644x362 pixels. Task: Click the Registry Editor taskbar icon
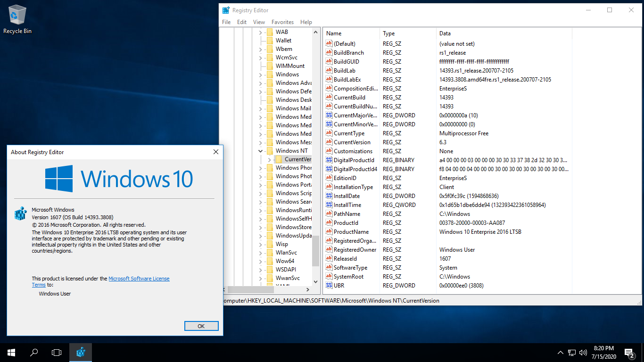tap(81, 353)
